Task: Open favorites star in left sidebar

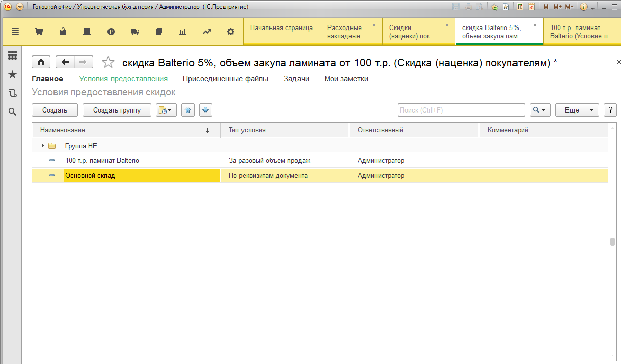Action: (x=12, y=74)
